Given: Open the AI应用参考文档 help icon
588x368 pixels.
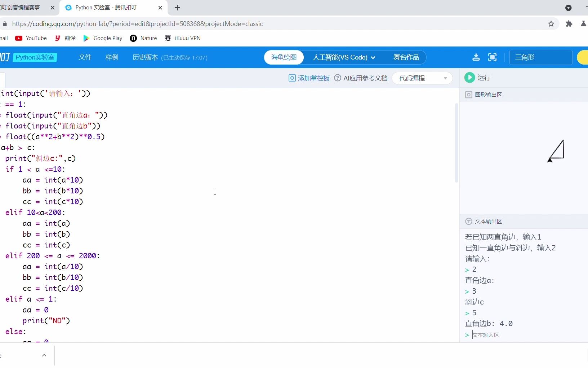Looking at the screenshot, I should [338, 78].
